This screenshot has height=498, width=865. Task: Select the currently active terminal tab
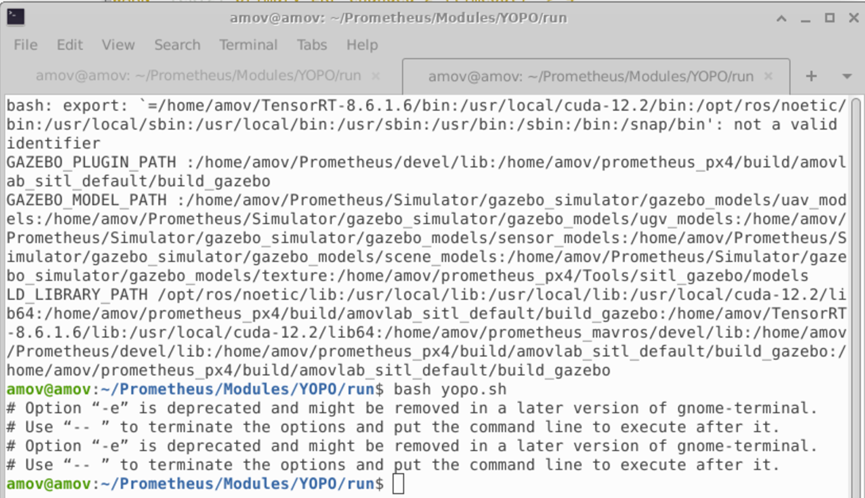(591, 76)
